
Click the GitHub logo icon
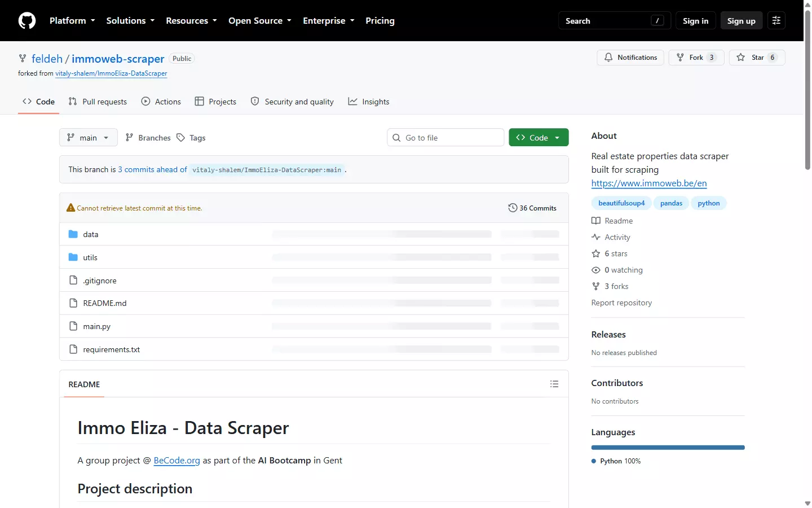pyautogui.click(x=27, y=21)
